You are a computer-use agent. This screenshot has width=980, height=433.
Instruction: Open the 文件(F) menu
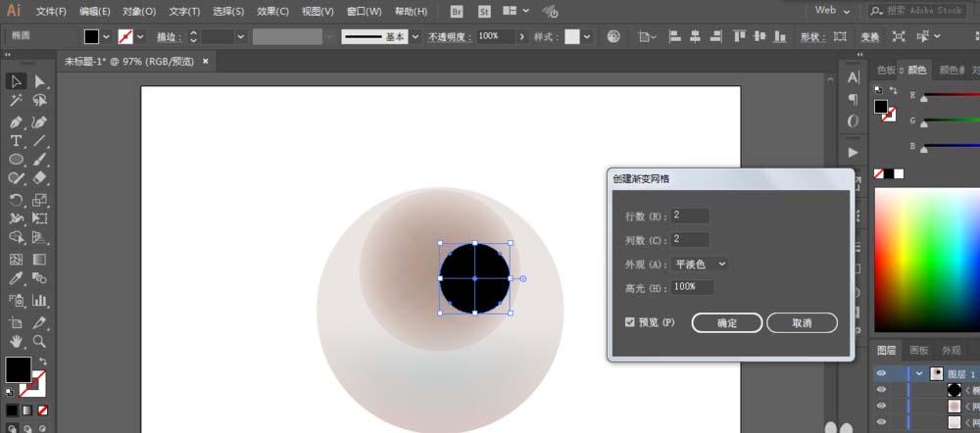coord(51,11)
